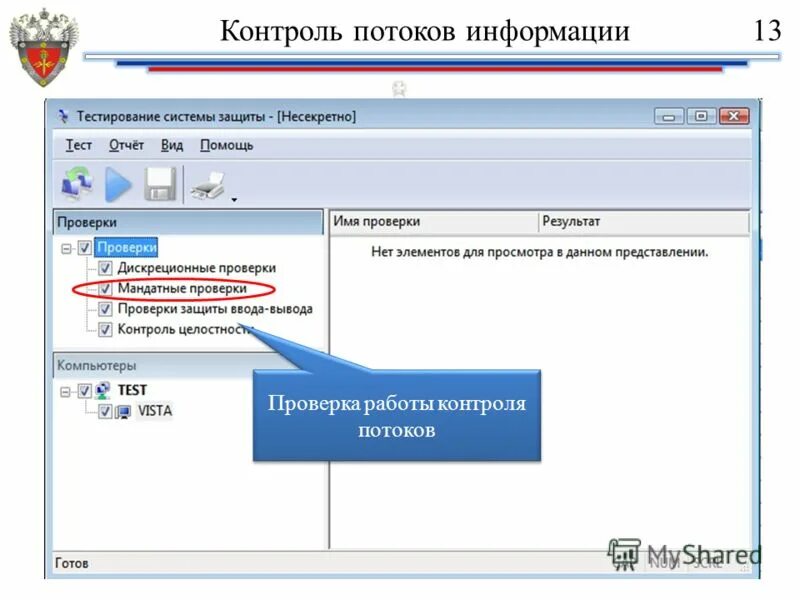800x600 pixels.
Task: Uncheck Мандатные проверки
Action: coord(103,288)
